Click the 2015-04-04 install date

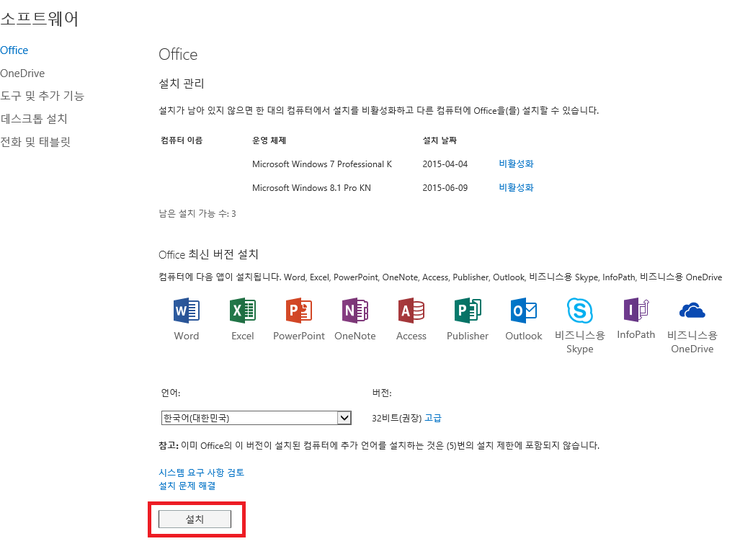(x=445, y=164)
